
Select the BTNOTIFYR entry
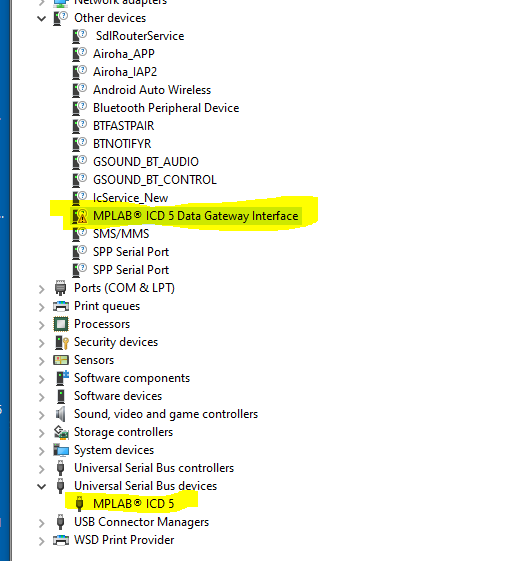(122, 144)
